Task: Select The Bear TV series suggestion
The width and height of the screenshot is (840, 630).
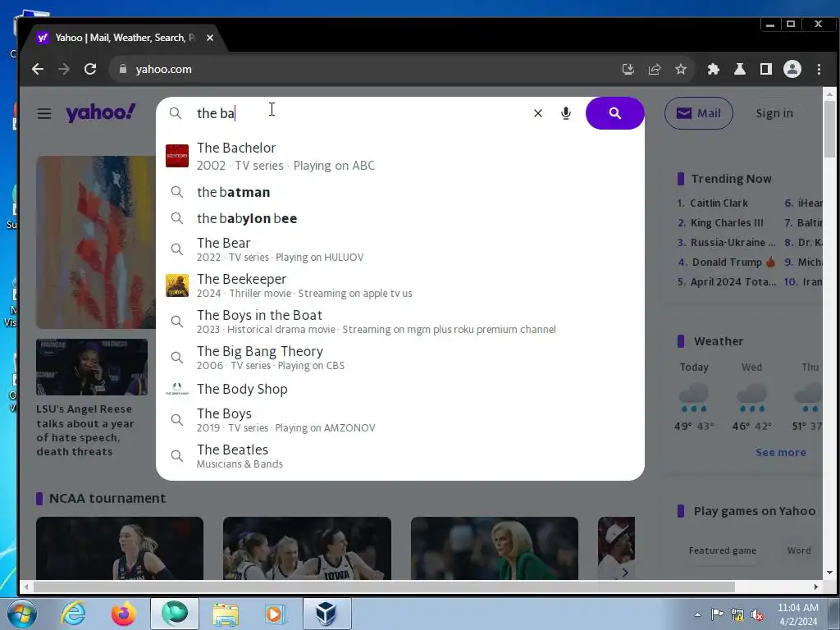Action: click(400, 249)
